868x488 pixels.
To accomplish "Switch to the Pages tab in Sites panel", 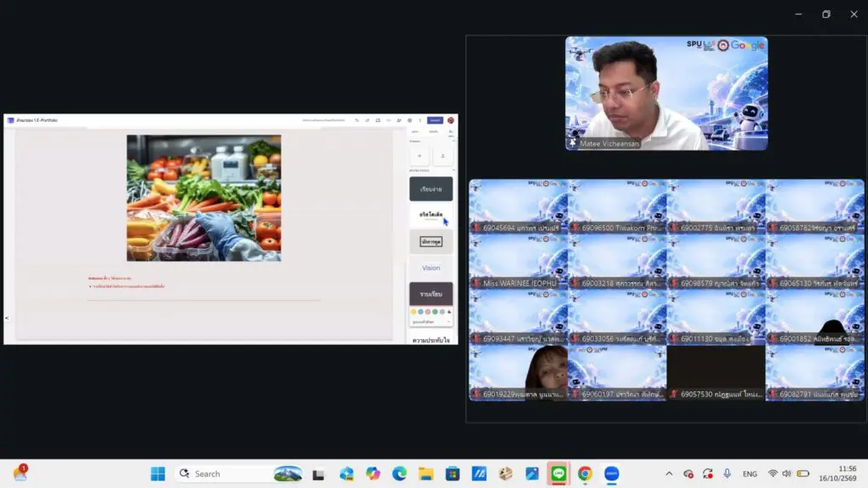I will [x=433, y=131].
